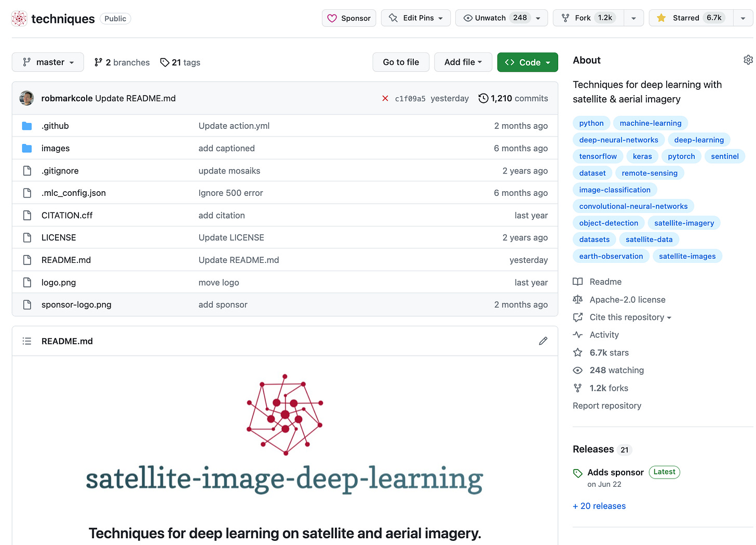
Task: Edit README.md using the pencil icon
Action: point(543,341)
